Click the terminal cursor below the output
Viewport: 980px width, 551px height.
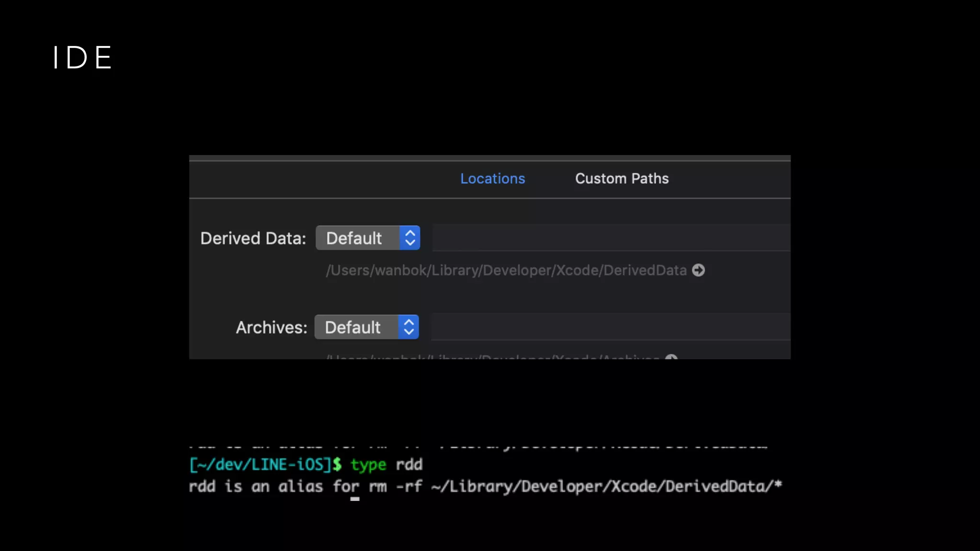(355, 499)
